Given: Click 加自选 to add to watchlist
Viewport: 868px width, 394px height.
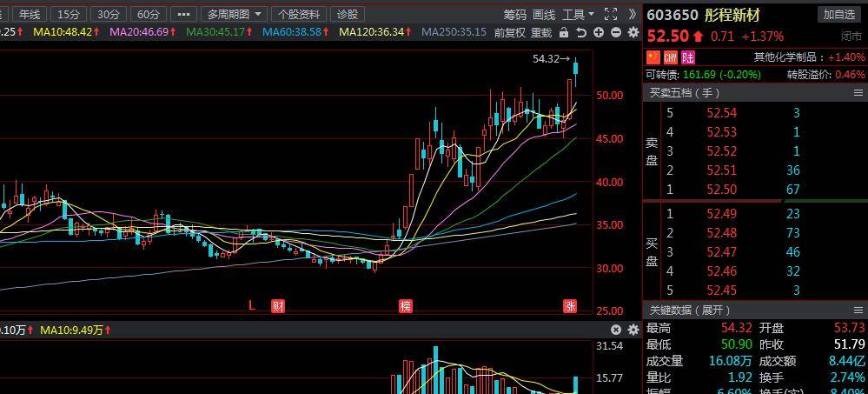Looking at the screenshot, I should click(839, 14).
